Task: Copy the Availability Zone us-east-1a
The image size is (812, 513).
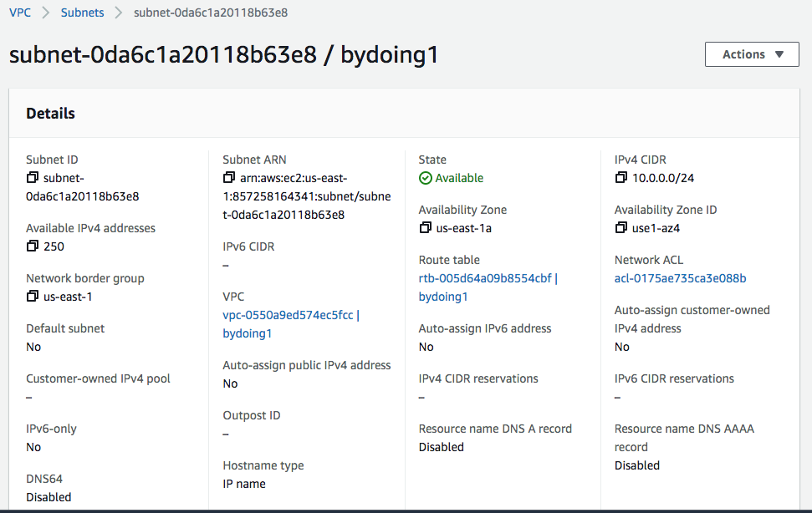Action: (425, 227)
